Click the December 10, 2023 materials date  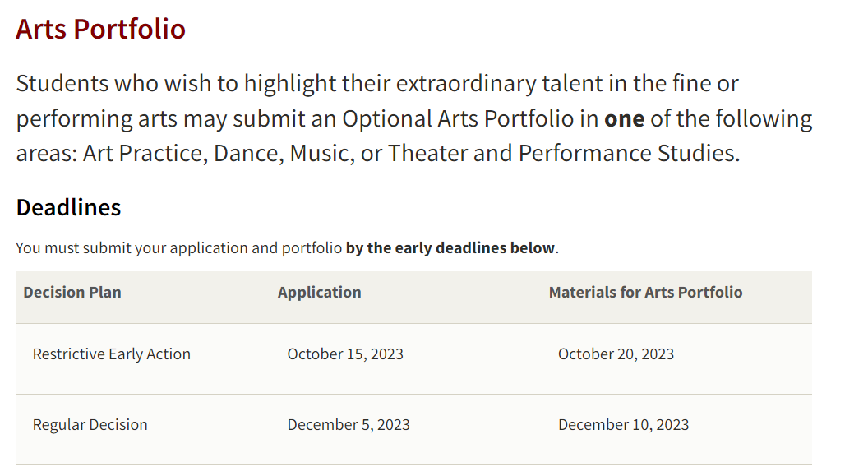(623, 425)
